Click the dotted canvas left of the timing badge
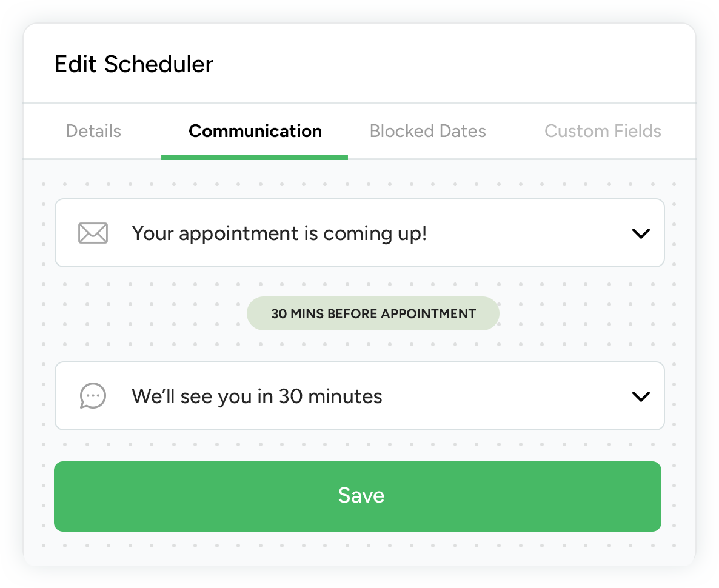This screenshot has height=588, width=719. coord(145,313)
